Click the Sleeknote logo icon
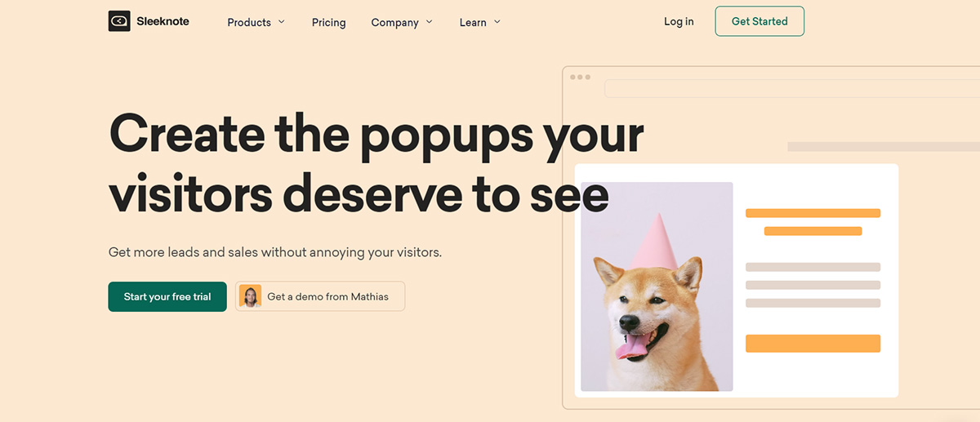The width and height of the screenshot is (980, 422). pos(119,21)
